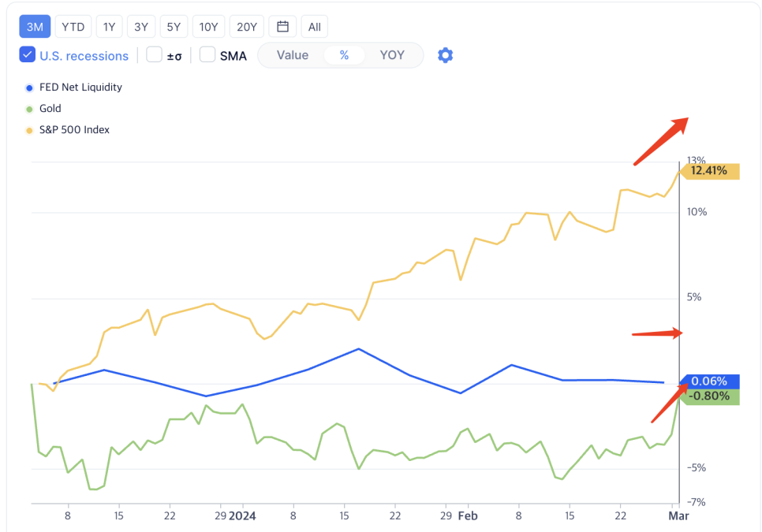Toggle FED Net Liquidity series blue dot
This screenshot has height=532, width=762.
coord(29,87)
